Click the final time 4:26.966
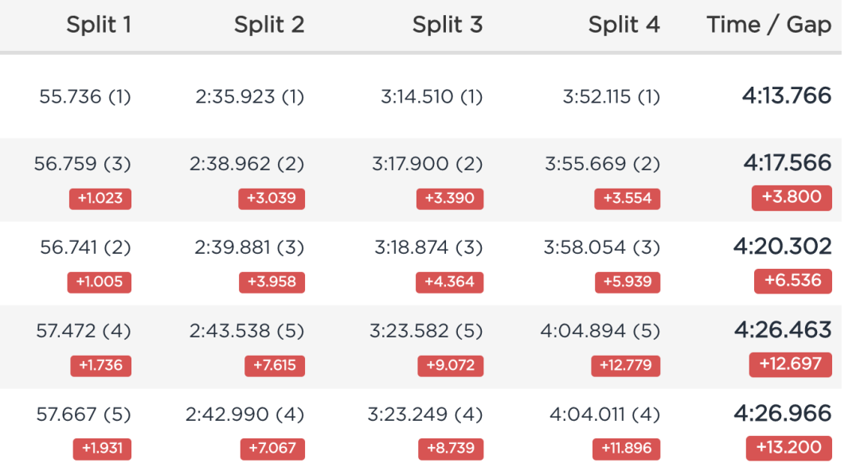Viewport: 868px width, 471px height. coord(783,414)
